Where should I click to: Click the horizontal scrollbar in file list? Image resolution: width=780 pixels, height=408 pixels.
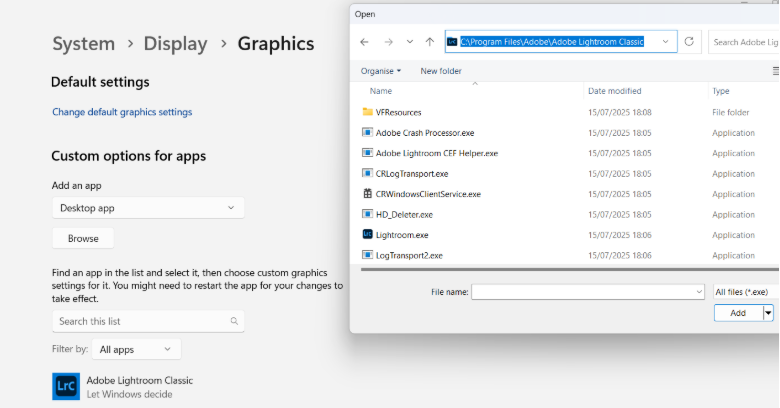[x=570, y=269]
